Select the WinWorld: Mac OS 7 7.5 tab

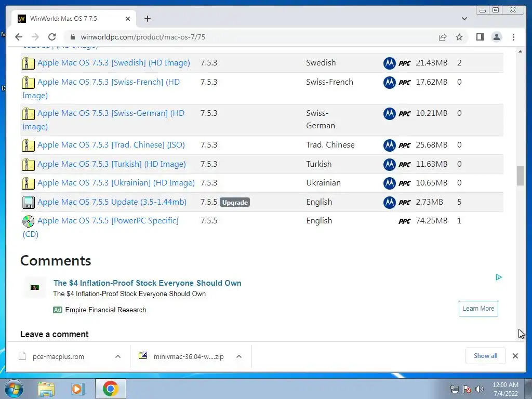pyautogui.click(x=74, y=19)
